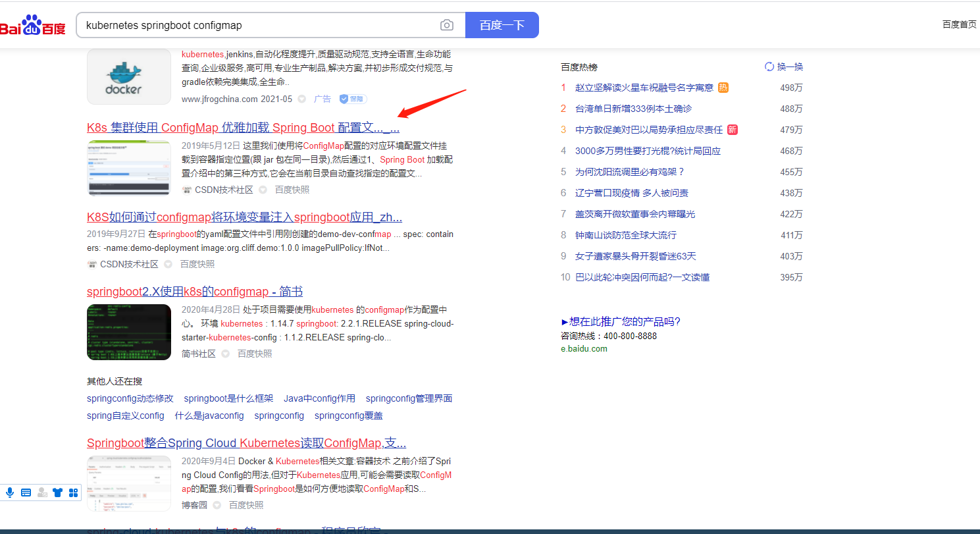
Task: Open camera image search in search box
Action: [x=447, y=25]
